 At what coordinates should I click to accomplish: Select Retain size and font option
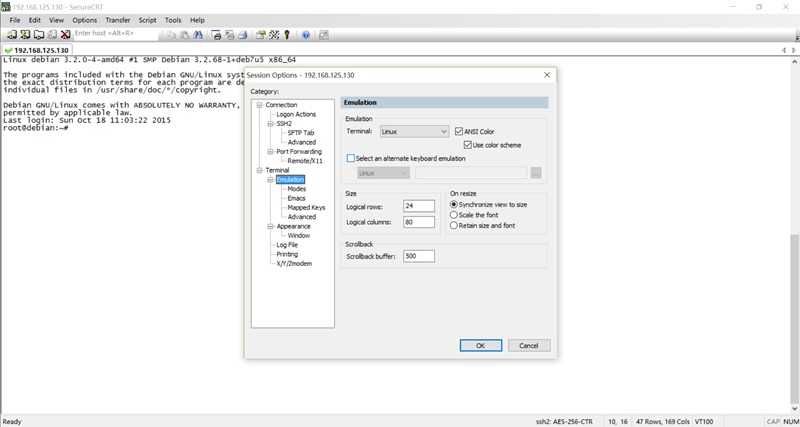(454, 225)
